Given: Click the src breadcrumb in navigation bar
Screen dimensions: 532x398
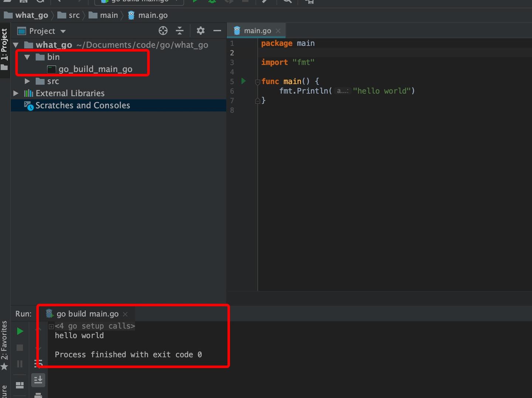Looking at the screenshot, I should tap(74, 15).
